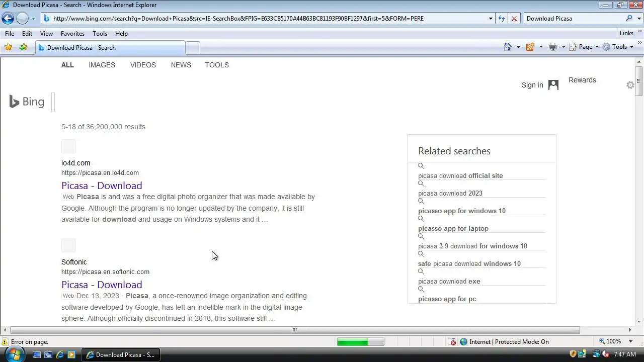Click the Internet zone globe icon
Viewport: 644px width, 362px height.
click(463, 342)
